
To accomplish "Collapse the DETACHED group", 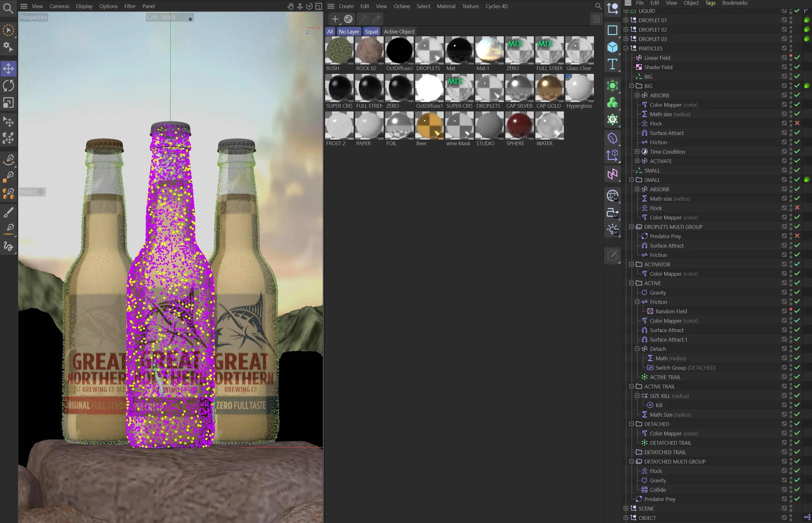I will (631, 424).
